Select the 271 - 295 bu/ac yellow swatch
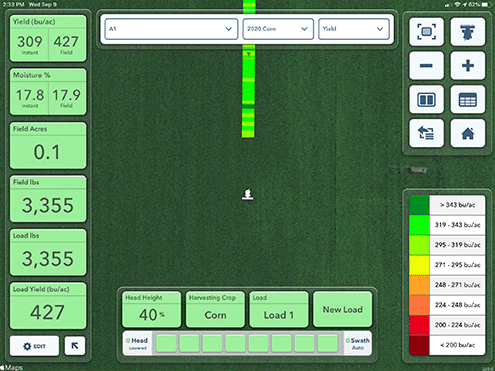495x371 pixels. (x=419, y=265)
